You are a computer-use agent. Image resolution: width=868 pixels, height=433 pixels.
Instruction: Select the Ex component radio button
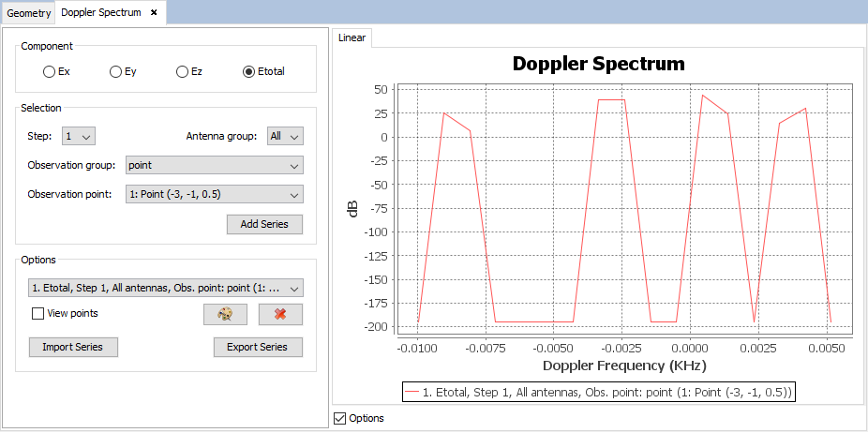click(x=50, y=71)
